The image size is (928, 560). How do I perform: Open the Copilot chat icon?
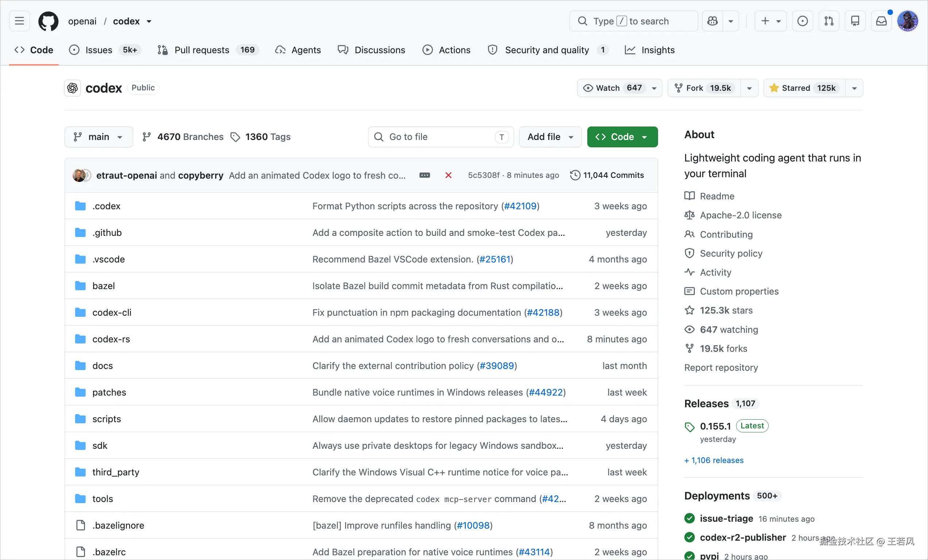712,21
